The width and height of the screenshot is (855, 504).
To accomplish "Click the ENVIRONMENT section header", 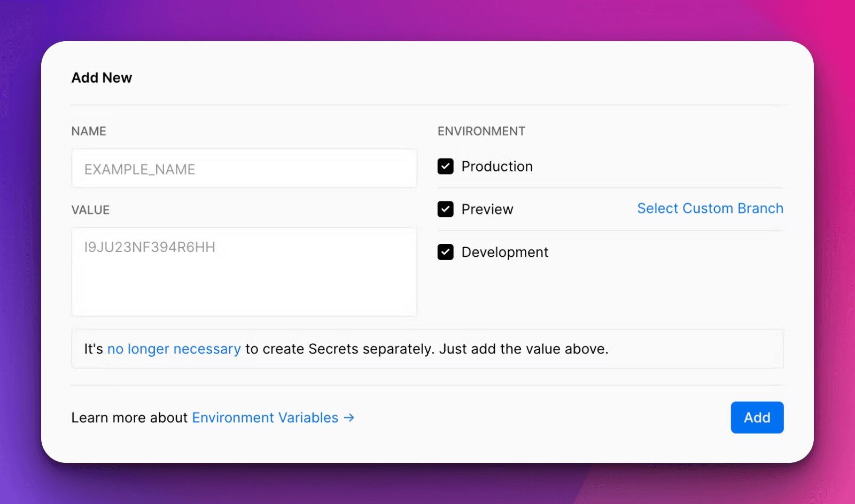I will pos(481,131).
